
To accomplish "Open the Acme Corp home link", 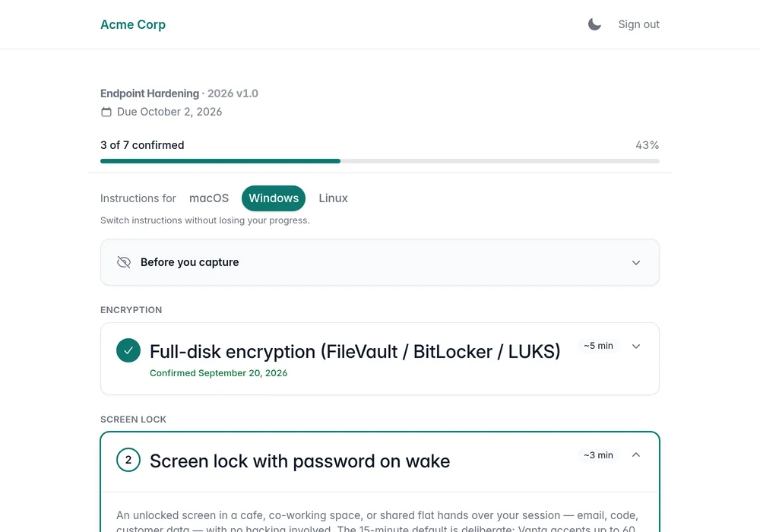I will pyautogui.click(x=133, y=24).
